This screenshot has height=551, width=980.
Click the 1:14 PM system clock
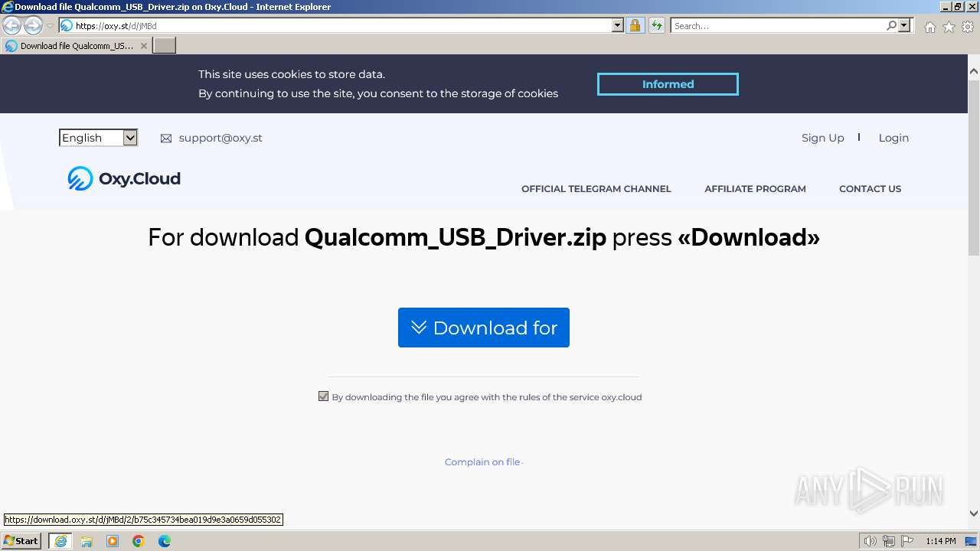pos(941,541)
